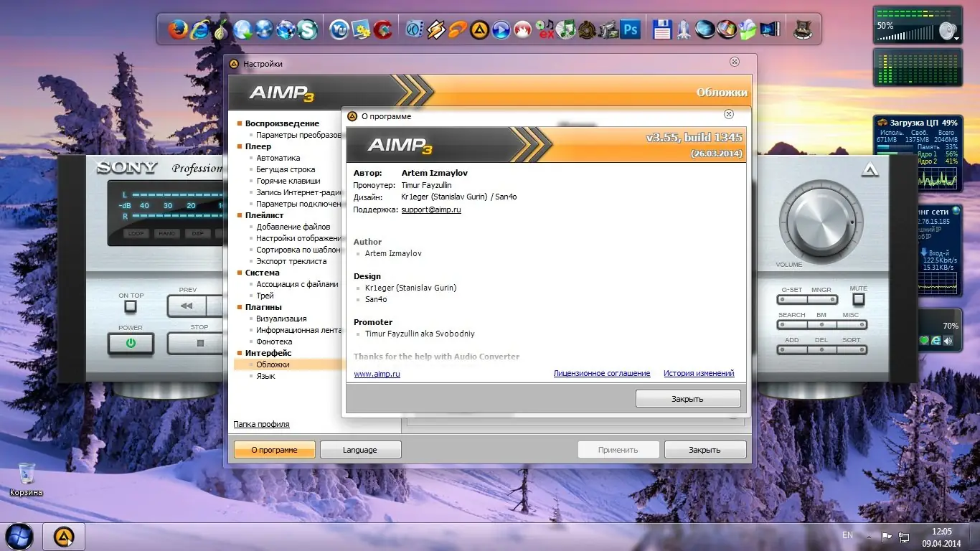980x551 pixels.
Task: Launch the blue play-button media player in dock
Action: tap(501, 29)
